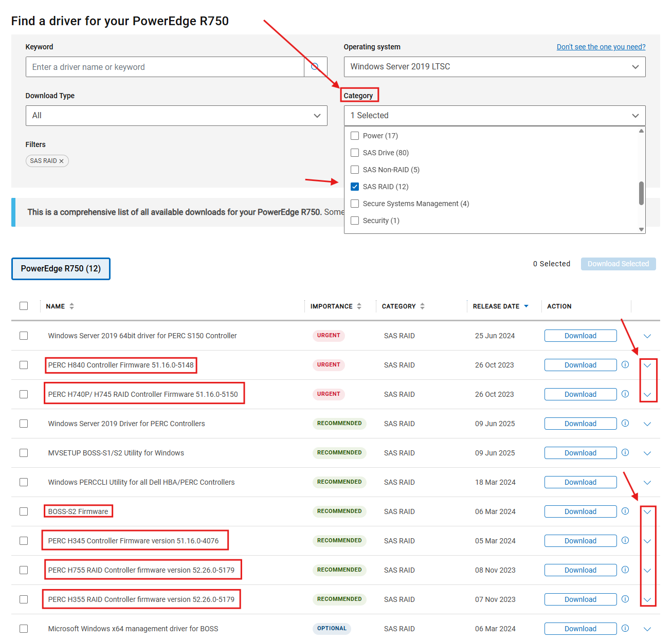
Task: Remove the SAS RAID filter by clicking its X
Action: [61, 160]
